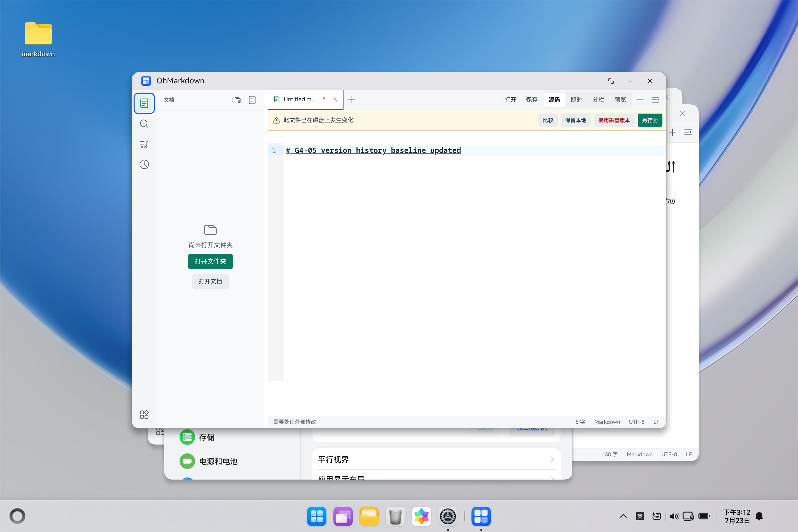Screen dimensions: 798x532
Task: Click the clock showing 下午3:12
Action: click(x=737, y=516)
